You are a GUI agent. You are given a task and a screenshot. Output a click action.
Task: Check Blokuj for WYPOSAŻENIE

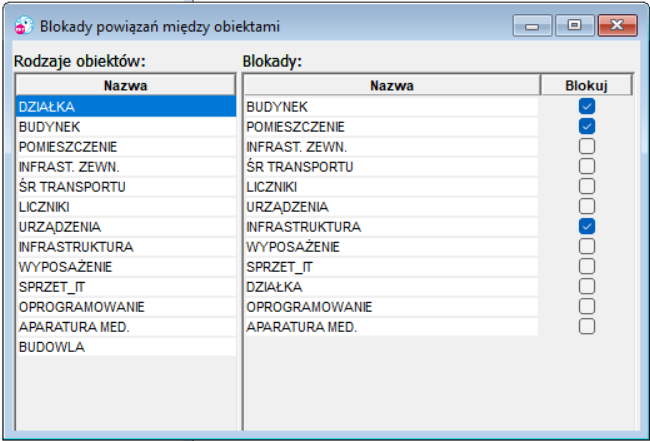[587, 246]
